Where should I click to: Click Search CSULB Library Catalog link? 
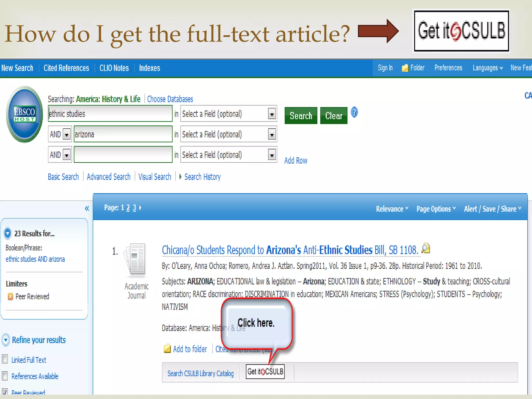[201, 374]
